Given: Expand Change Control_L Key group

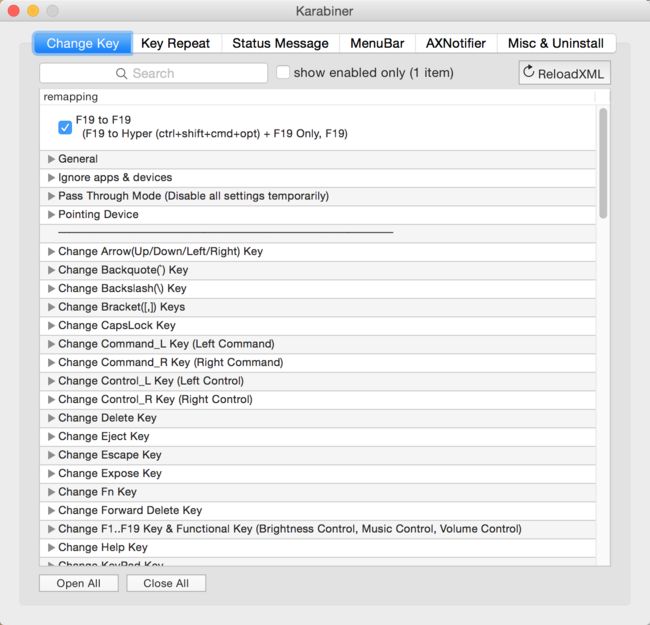Looking at the screenshot, I should click(x=51, y=380).
